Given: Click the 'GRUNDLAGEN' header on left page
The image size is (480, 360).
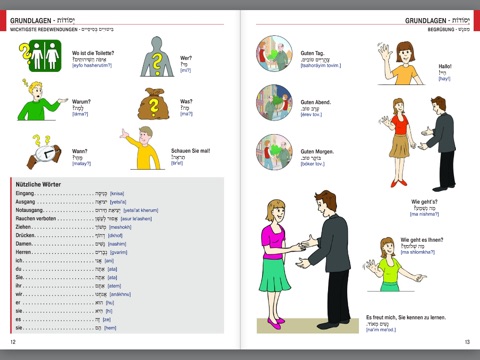Looking at the screenshot, I should pyautogui.click(x=31, y=21).
